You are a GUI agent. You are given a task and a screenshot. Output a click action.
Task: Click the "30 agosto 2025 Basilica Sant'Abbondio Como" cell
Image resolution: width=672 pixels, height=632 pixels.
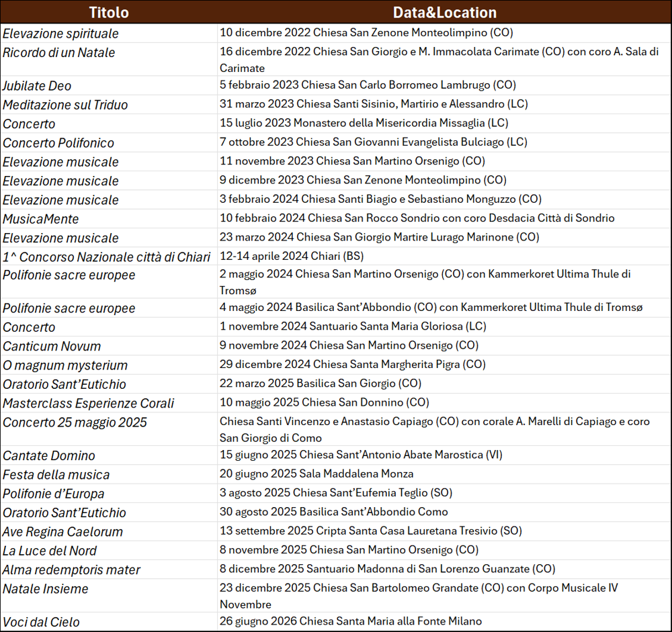tap(444, 512)
